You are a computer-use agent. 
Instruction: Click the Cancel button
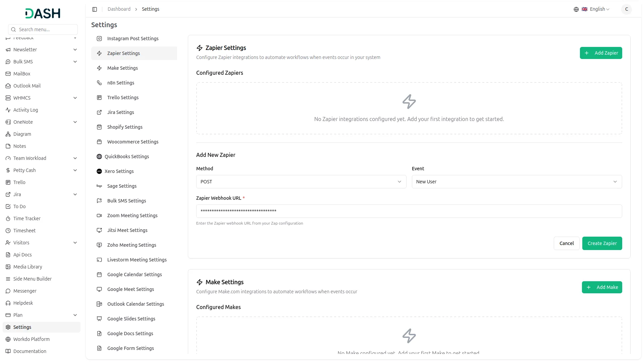click(x=567, y=243)
